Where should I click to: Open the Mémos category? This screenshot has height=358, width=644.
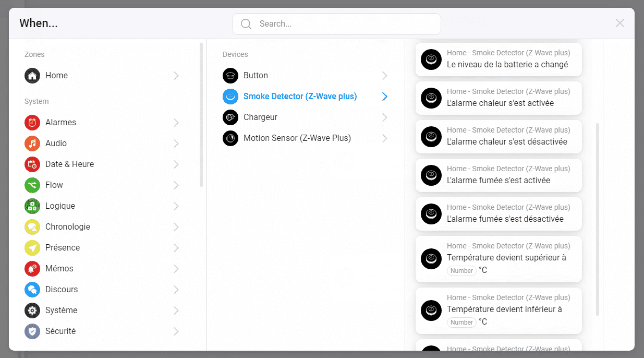(102, 269)
